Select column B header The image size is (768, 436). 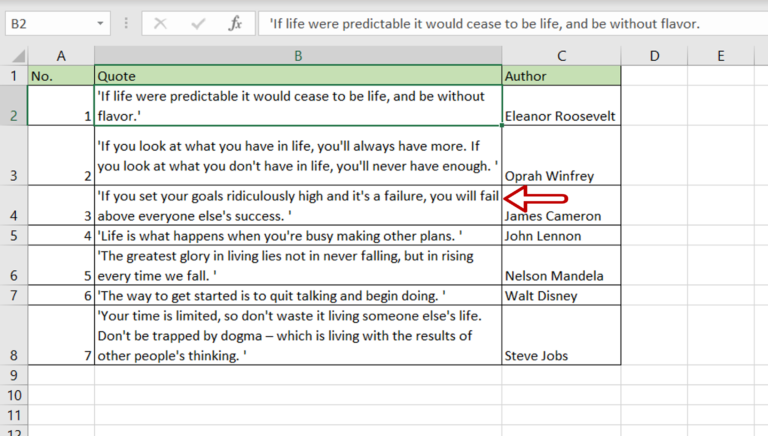point(298,56)
